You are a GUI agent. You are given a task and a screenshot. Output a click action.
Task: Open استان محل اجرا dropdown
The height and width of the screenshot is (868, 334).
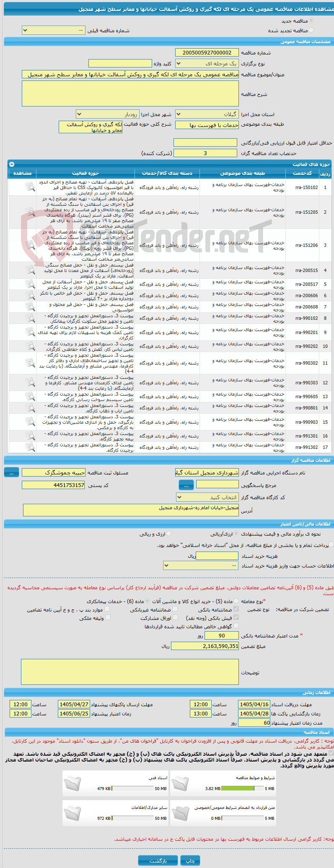coord(207,114)
